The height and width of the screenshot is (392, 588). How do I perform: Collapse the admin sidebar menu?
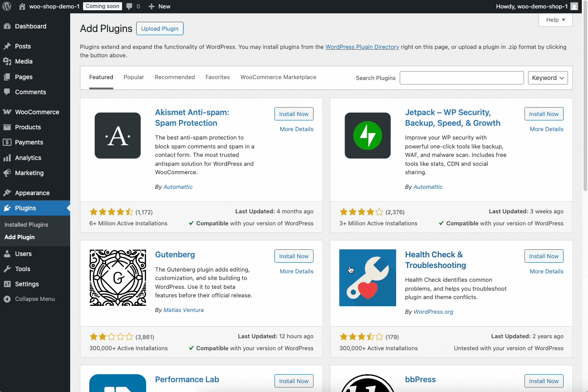click(x=29, y=299)
